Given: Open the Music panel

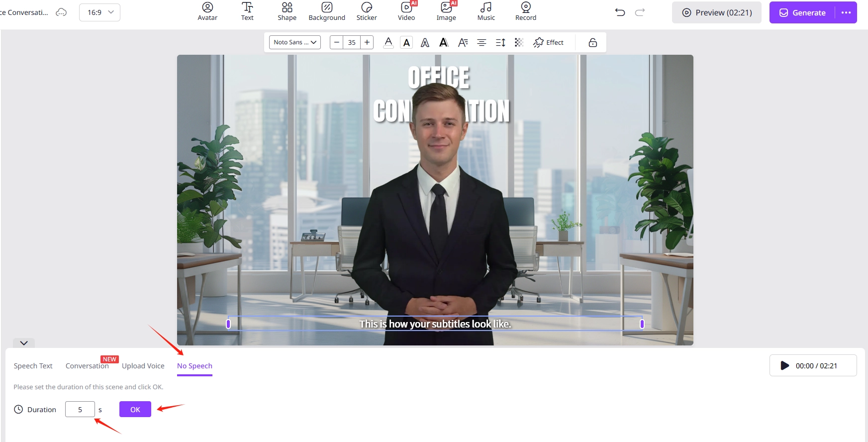Looking at the screenshot, I should pyautogui.click(x=486, y=11).
